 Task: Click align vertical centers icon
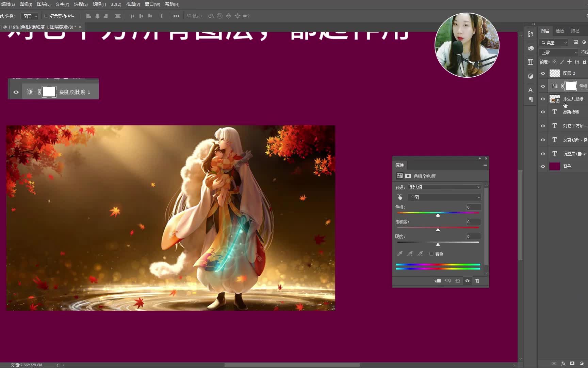coord(141,16)
